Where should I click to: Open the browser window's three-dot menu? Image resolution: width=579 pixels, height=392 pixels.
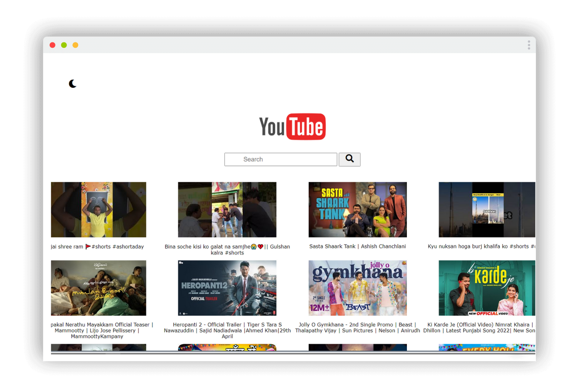click(x=529, y=45)
